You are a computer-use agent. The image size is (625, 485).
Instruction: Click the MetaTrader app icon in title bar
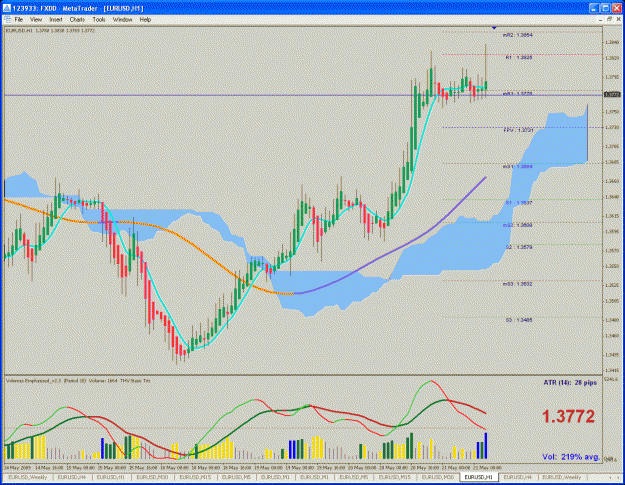(x=7, y=8)
